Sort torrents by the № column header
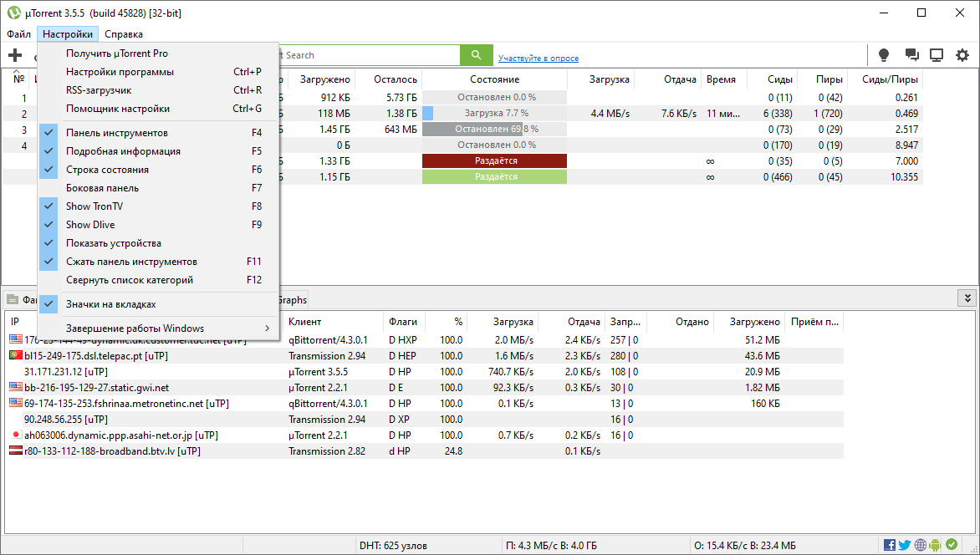 coord(18,79)
